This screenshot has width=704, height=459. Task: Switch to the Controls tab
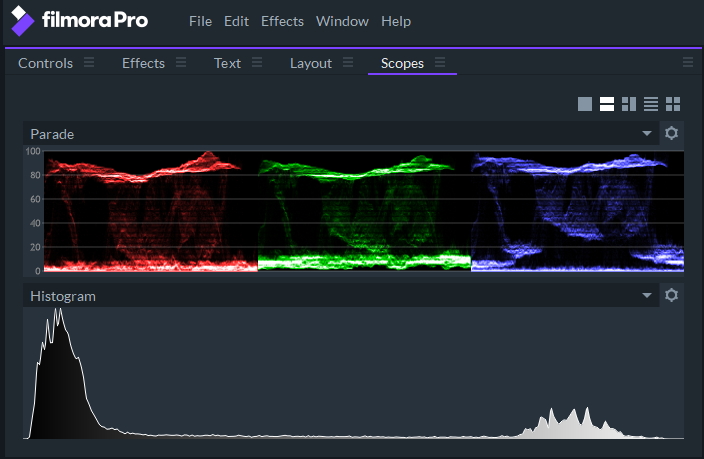click(45, 63)
